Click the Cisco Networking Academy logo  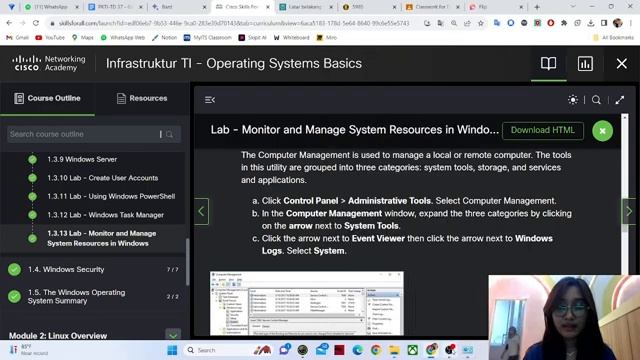click(x=49, y=63)
